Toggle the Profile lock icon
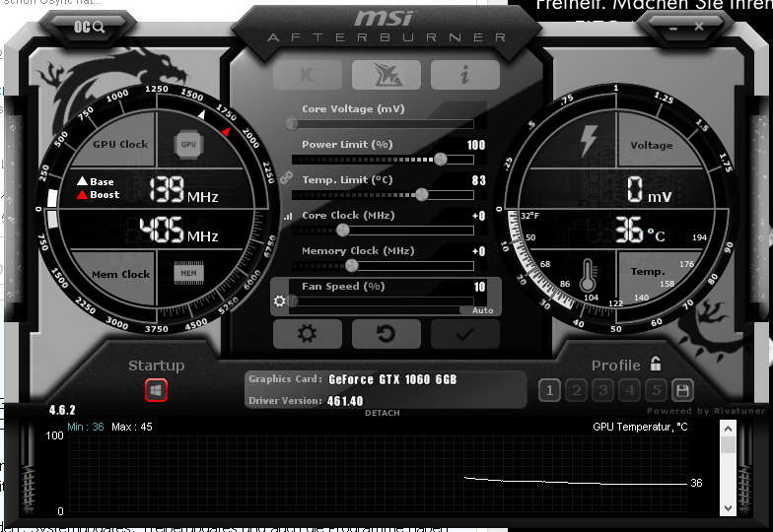The height and width of the screenshot is (532, 773). coord(655,365)
